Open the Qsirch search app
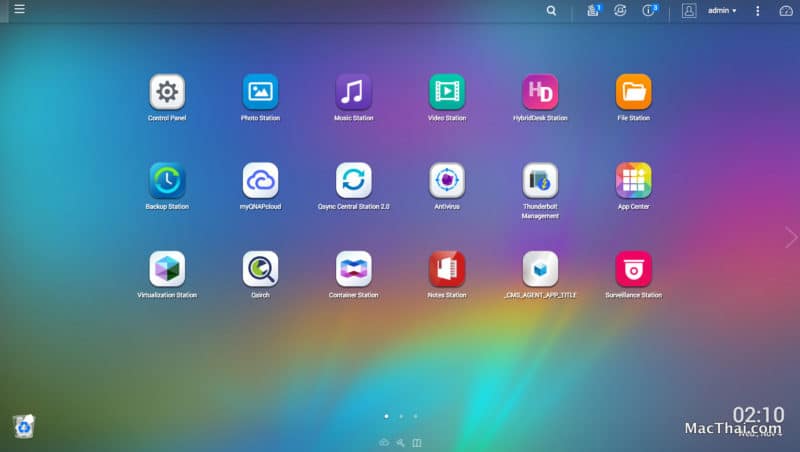Viewport: 800px width, 452px height. coord(260,269)
